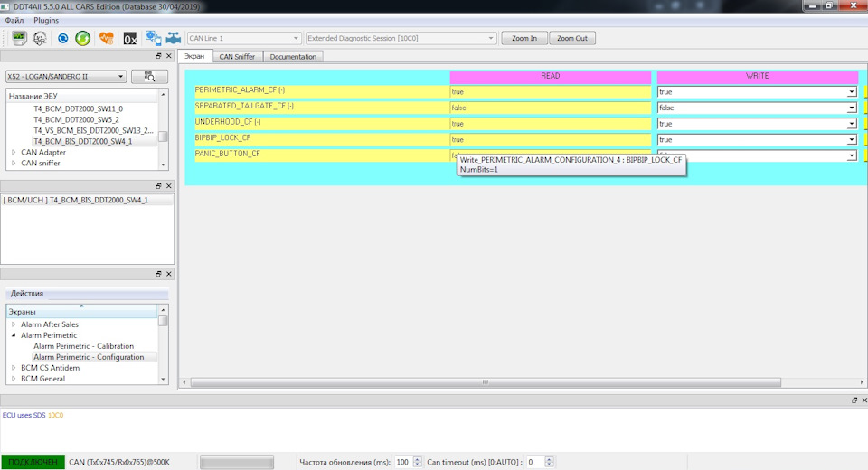Click the screens list scroll down arrow
This screenshot has height=470, width=868.
click(x=163, y=380)
